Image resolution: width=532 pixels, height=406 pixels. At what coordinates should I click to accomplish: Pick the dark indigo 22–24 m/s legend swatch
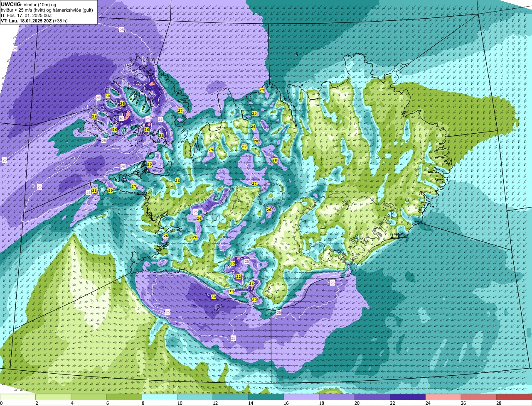[408, 397]
